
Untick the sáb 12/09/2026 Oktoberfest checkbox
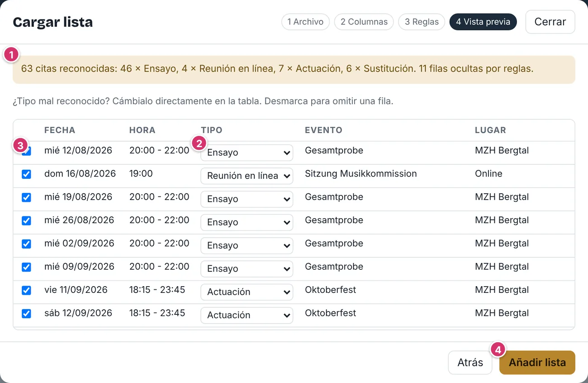tap(27, 313)
